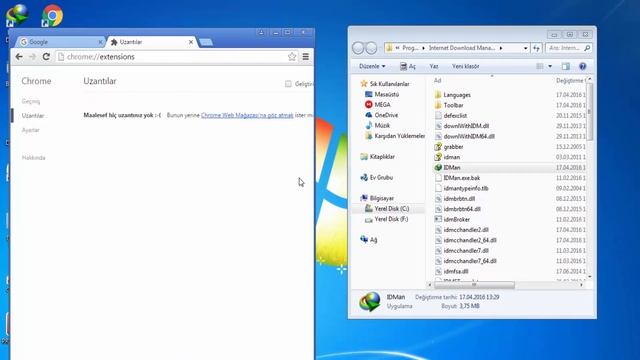
Task: Select the defexclist file
Action: (451, 116)
